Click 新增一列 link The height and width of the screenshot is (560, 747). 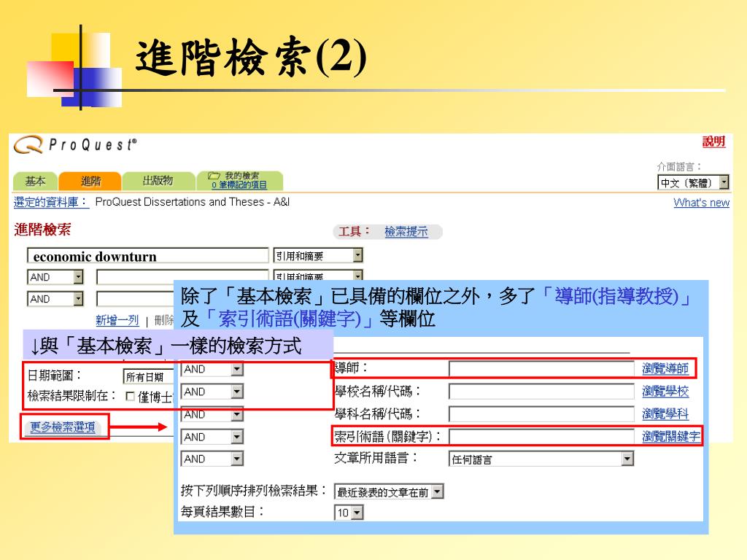point(117,320)
